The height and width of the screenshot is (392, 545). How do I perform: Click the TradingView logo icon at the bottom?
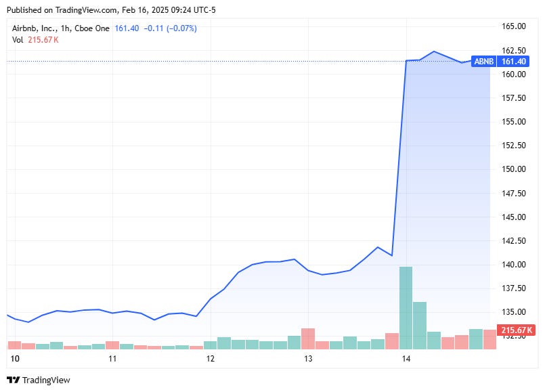14,380
